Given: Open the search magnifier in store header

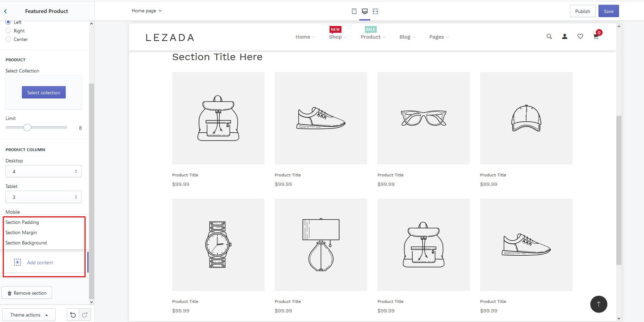Looking at the screenshot, I should coord(549,37).
